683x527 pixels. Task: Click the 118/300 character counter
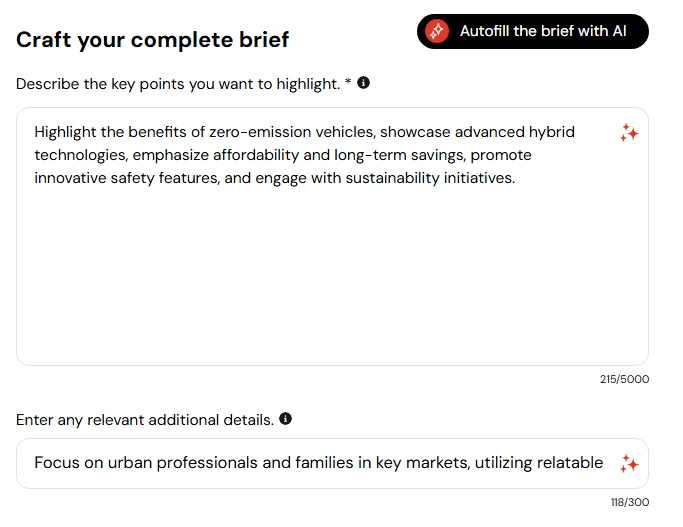coord(630,502)
